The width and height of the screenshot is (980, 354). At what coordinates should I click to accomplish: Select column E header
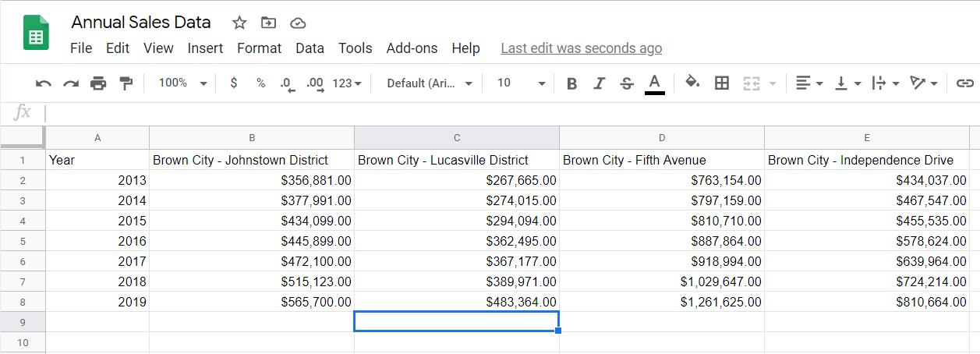pos(867,138)
